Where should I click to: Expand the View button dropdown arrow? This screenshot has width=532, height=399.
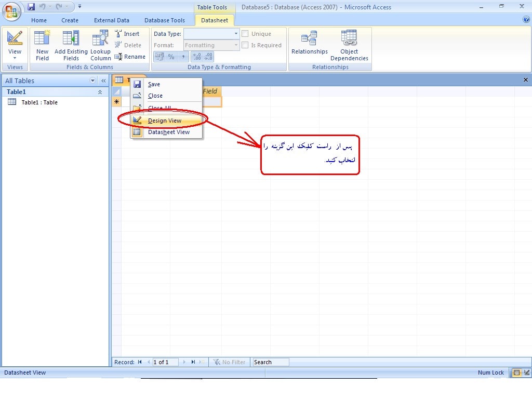point(15,58)
